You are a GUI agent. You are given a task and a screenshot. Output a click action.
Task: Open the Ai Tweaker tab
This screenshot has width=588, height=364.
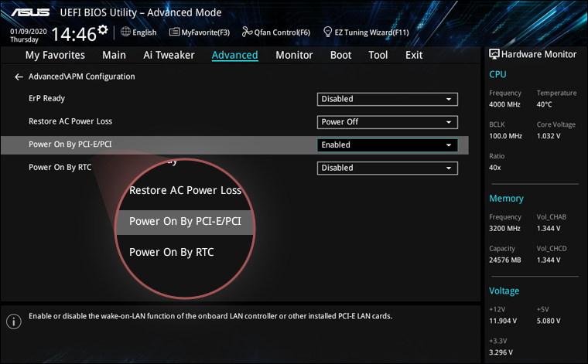[169, 55]
